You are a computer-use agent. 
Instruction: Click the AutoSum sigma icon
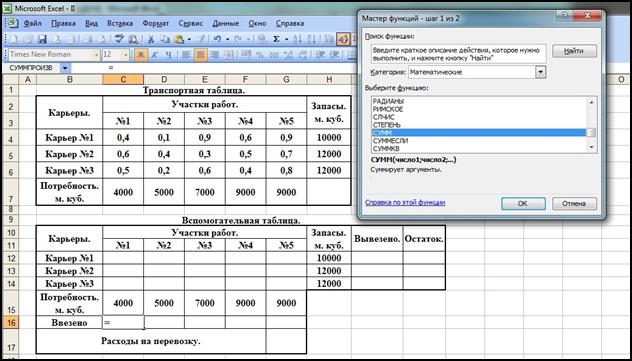276,39
